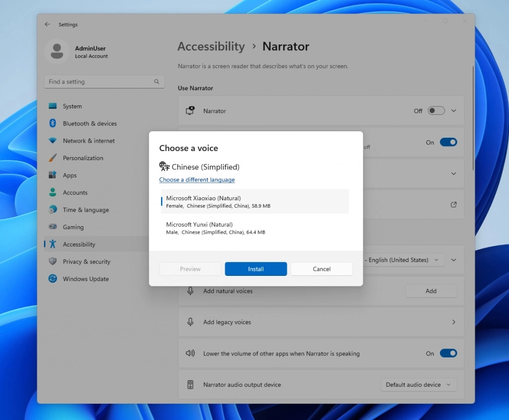Click the Narrator screen reader icon
Screen dimensions: 509x420
coord(190,110)
